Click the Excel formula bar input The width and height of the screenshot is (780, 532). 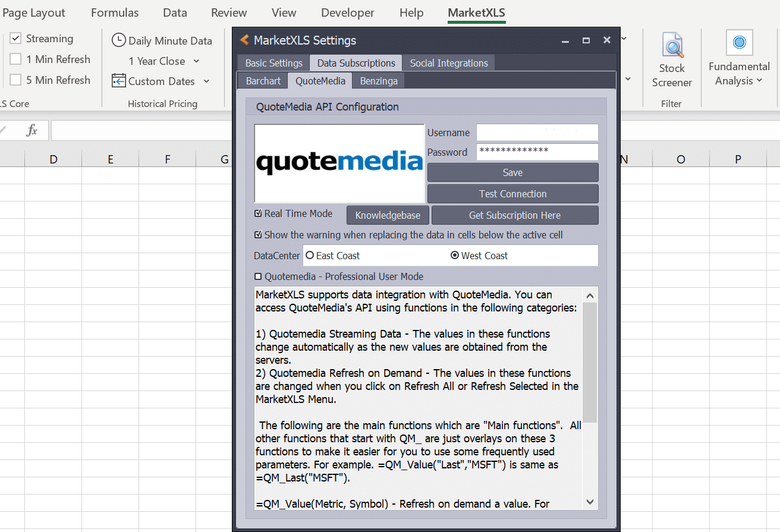143,130
